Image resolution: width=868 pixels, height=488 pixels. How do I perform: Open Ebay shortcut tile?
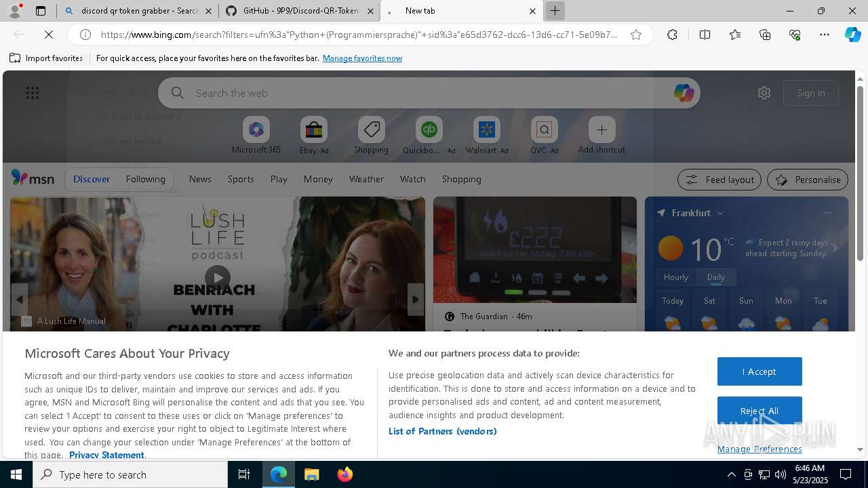pos(314,136)
